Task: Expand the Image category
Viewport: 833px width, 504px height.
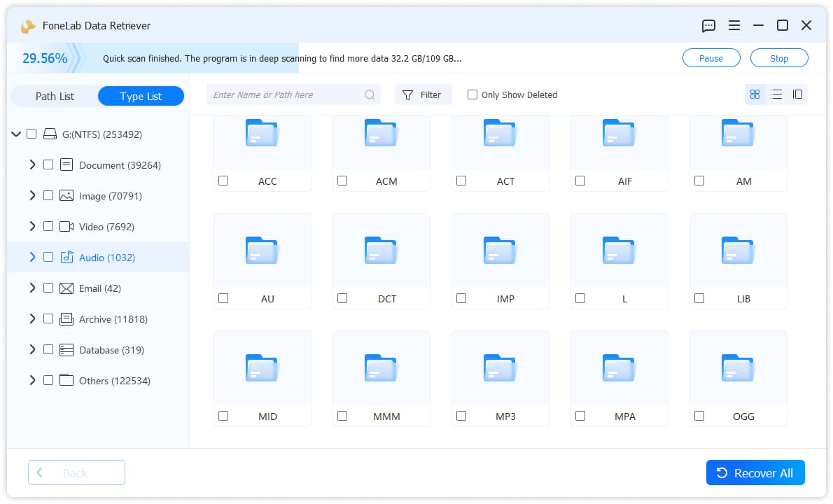Action: tap(32, 195)
